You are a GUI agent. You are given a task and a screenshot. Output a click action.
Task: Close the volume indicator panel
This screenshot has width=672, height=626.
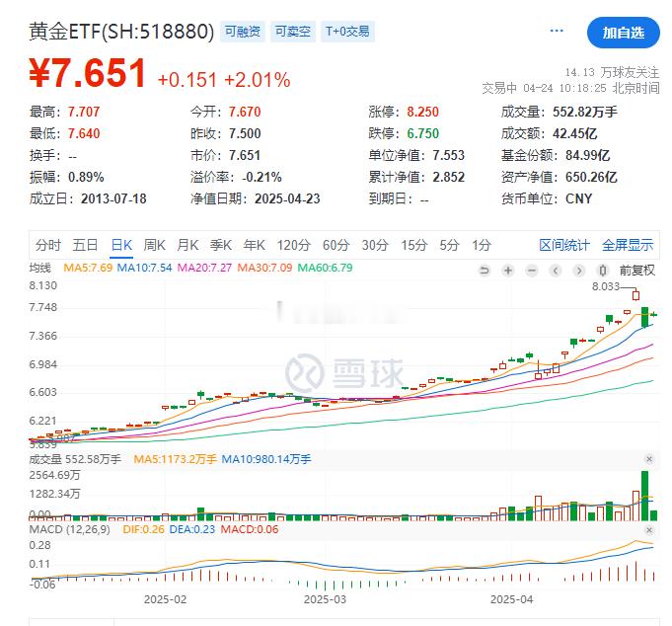(x=649, y=459)
